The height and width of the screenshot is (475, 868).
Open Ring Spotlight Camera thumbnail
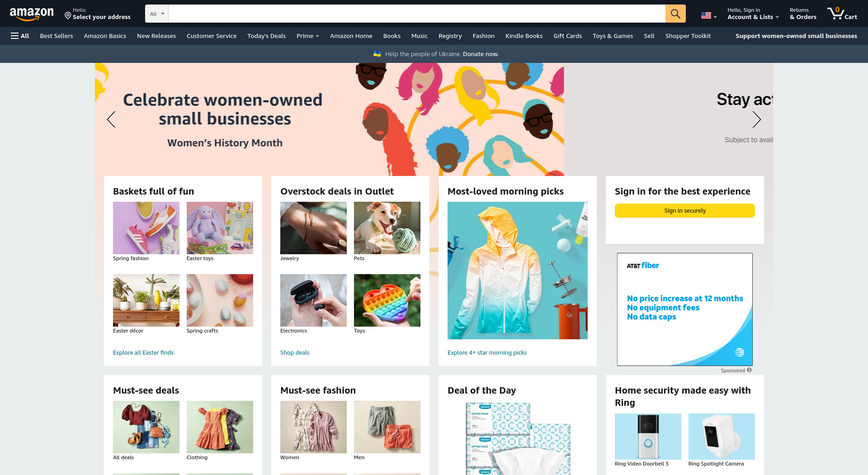click(722, 437)
